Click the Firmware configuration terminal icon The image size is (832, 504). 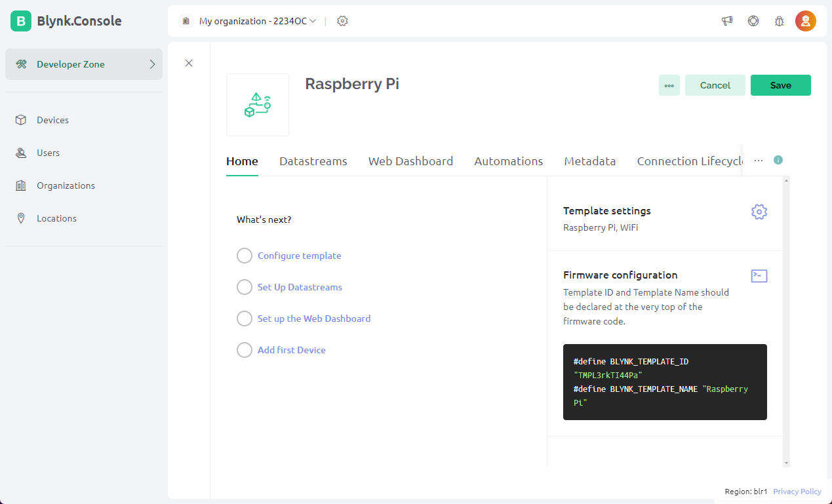pyautogui.click(x=759, y=276)
